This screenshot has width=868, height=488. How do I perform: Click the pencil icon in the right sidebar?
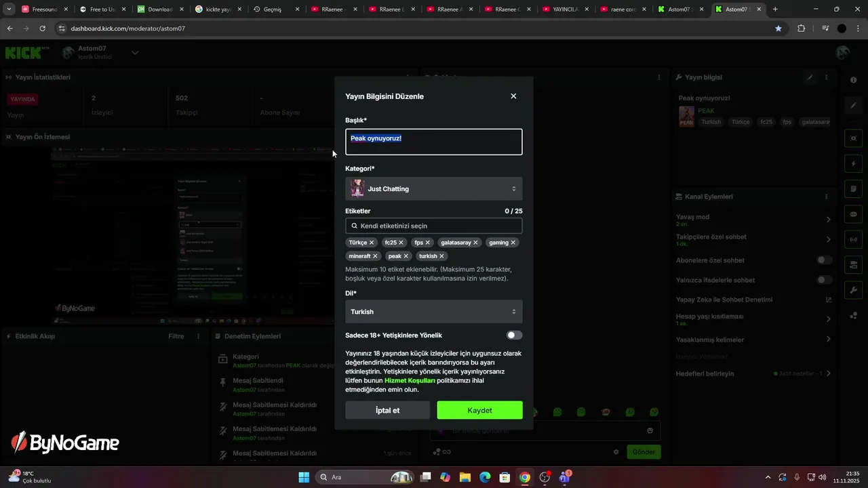click(853, 106)
